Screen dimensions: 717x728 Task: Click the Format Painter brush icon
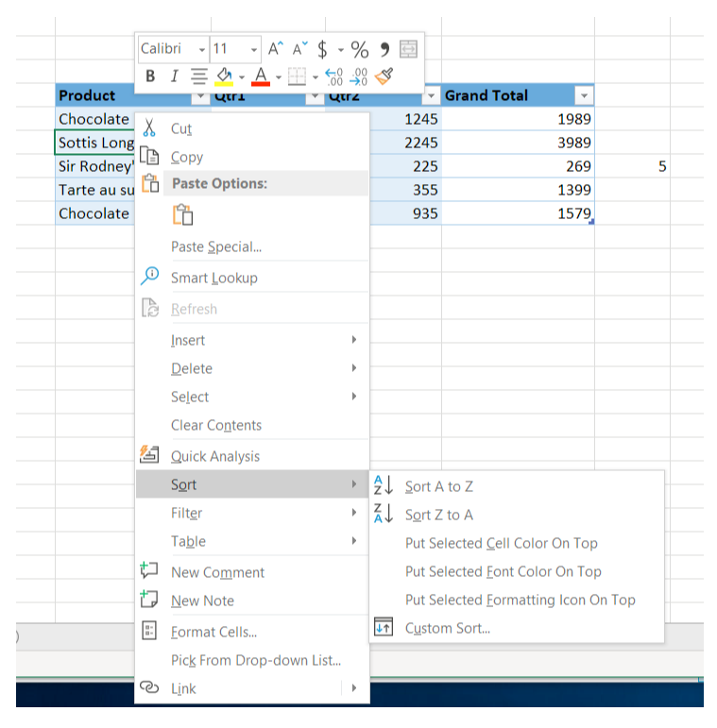(x=384, y=76)
